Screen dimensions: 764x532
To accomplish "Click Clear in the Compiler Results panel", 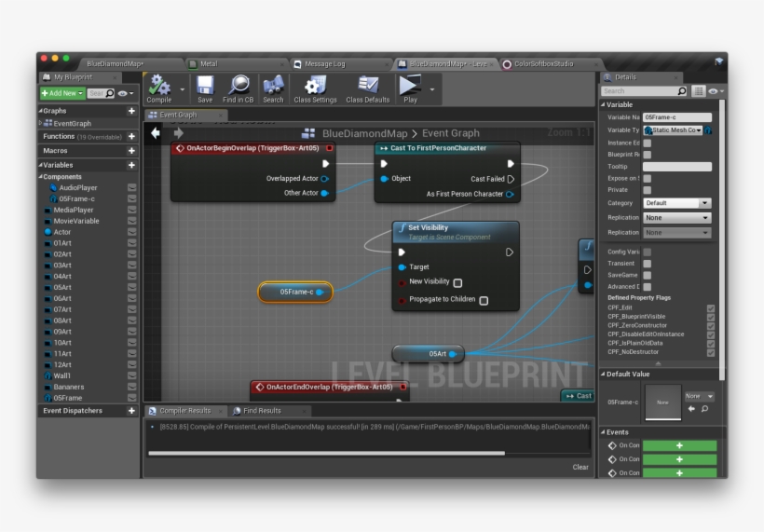I will pyautogui.click(x=580, y=467).
